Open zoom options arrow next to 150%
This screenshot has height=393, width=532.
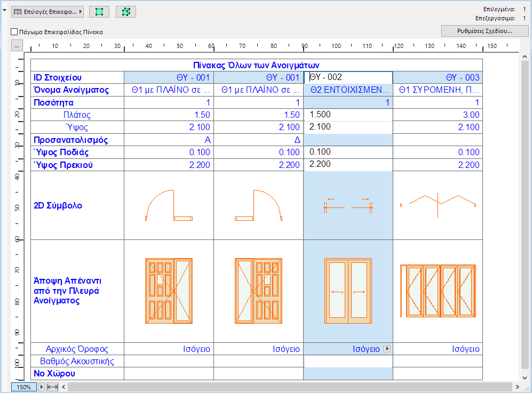click(x=42, y=387)
